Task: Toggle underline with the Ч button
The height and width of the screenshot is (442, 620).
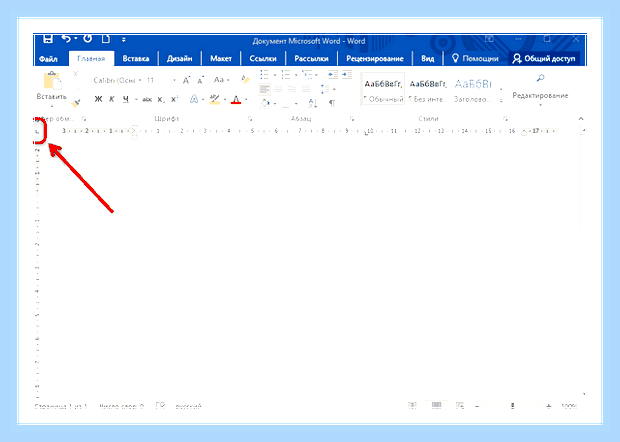Action: 126,99
